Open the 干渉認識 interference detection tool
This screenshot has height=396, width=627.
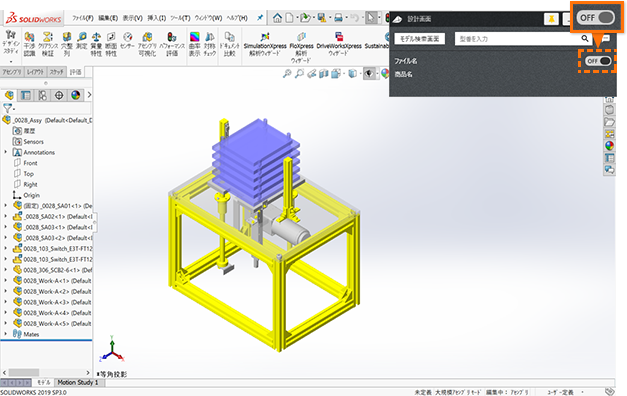[29, 44]
